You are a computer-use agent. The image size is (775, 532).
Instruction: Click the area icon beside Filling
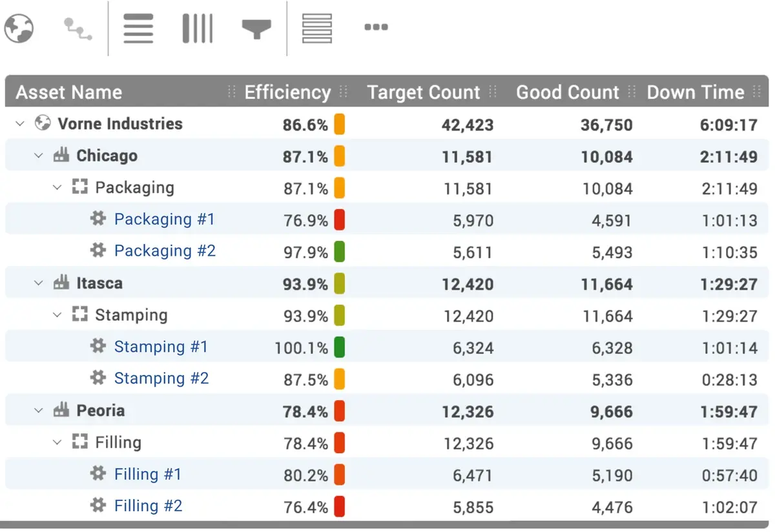tap(79, 442)
